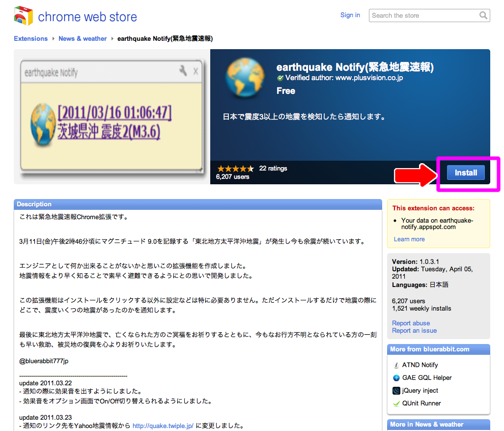Image resolution: width=504 pixels, height=431 pixels.
Task: Open the GAE GQL Helper extension link
Action: [427, 378]
